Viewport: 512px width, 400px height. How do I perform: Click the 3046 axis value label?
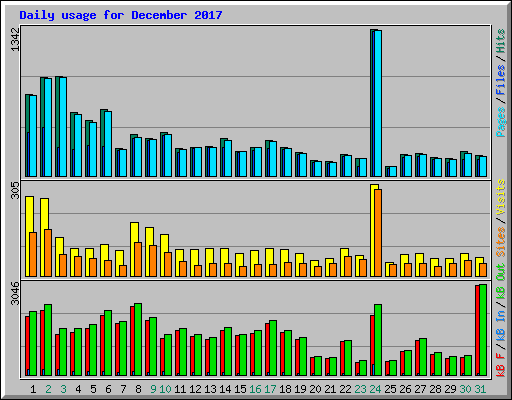coord(15,293)
